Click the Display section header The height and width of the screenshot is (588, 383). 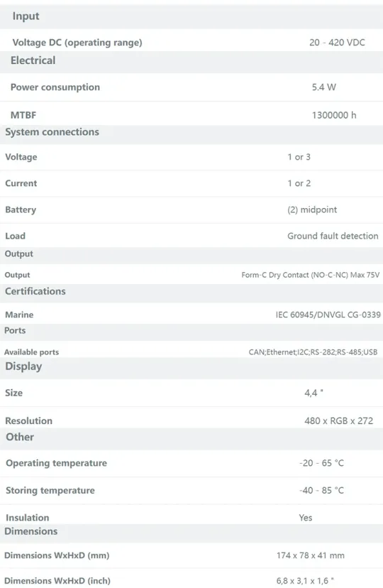point(23,366)
